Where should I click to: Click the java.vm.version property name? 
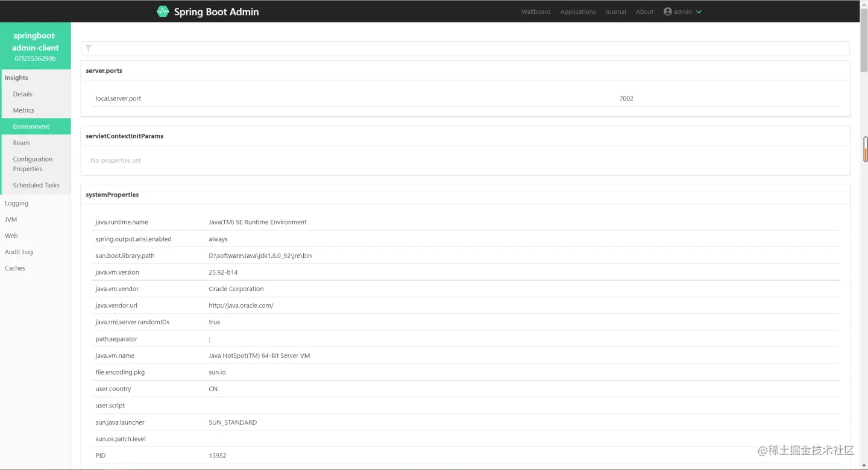click(x=117, y=272)
